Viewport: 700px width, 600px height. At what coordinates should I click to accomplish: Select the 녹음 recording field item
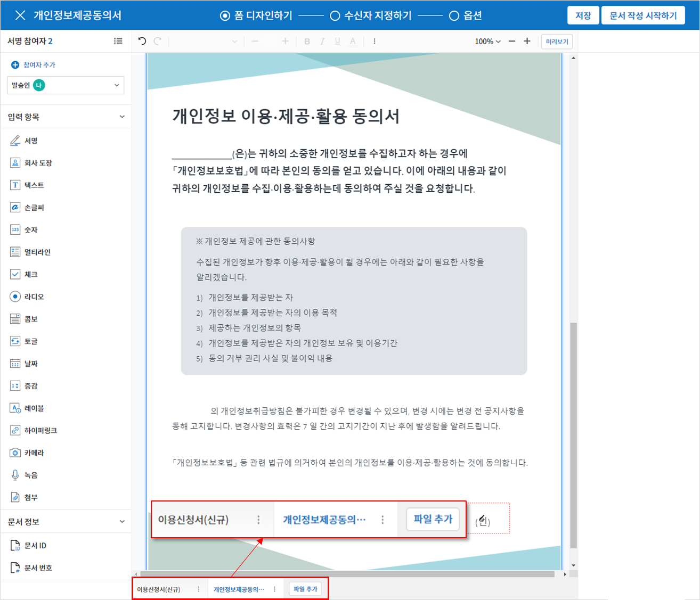coord(24,475)
